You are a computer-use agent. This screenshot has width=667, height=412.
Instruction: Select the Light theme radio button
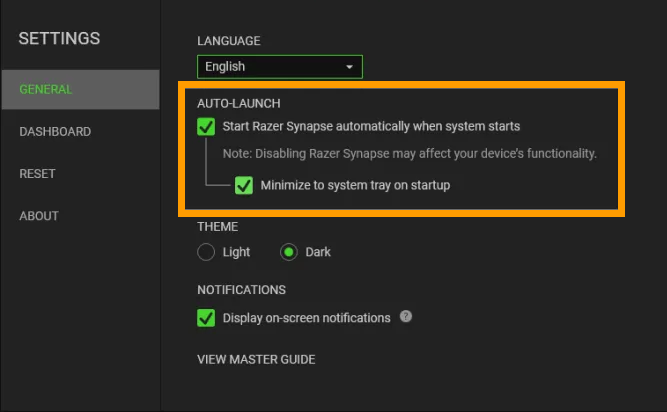[206, 252]
